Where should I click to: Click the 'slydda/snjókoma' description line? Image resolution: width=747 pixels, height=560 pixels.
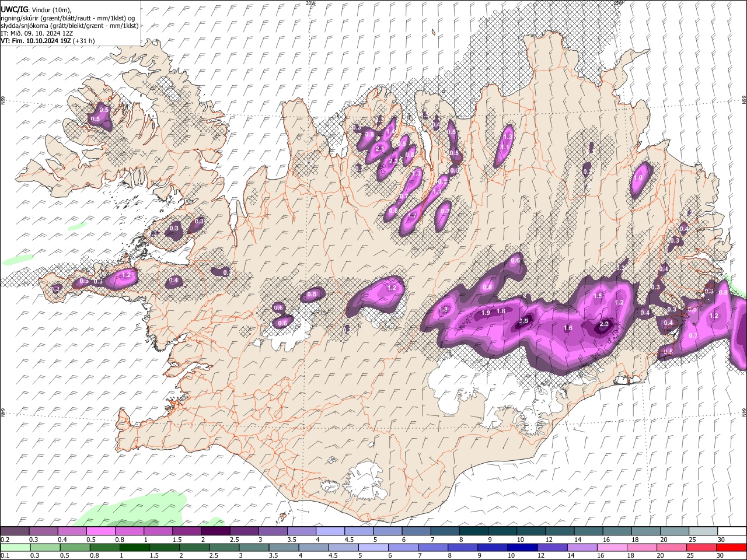click(69, 26)
